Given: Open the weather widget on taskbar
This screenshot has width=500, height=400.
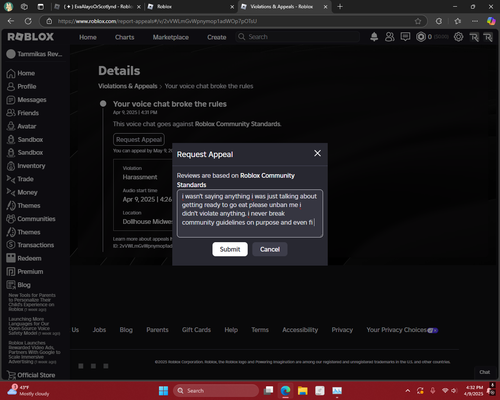Looking at the screenshot, I should point(29,390).
